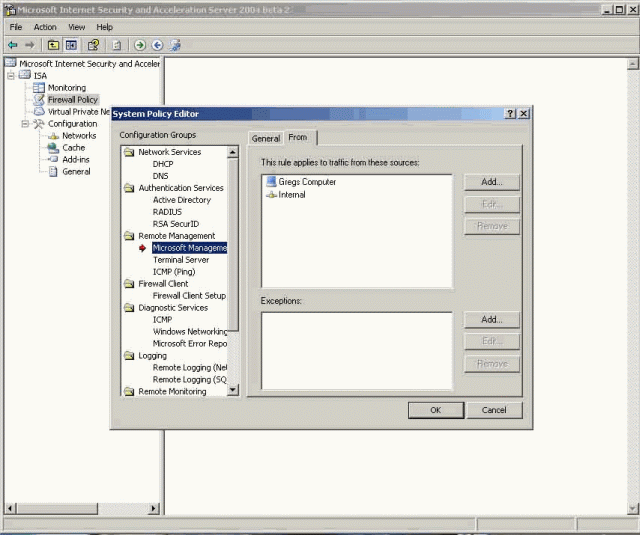Select the Networks node under Configuration

(x=79, y=136)
